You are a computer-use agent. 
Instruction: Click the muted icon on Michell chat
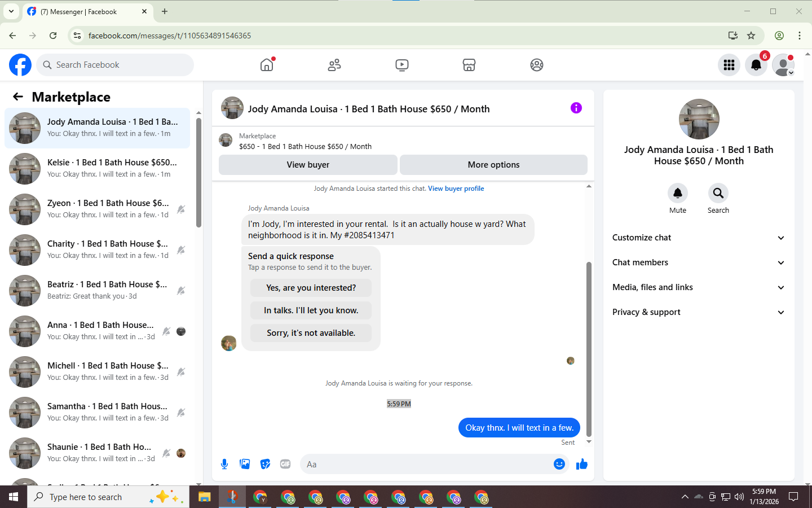pyautogui.click(x=181, y=372)
